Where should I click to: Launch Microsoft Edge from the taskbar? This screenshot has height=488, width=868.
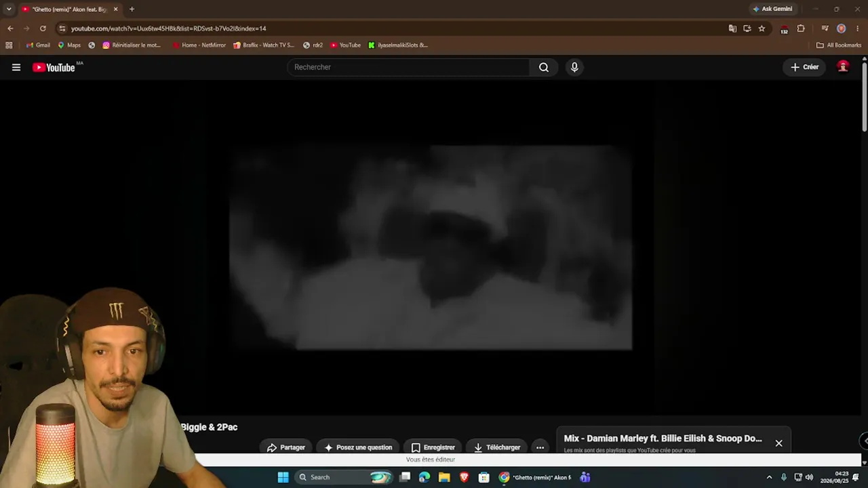pos(425,477)
